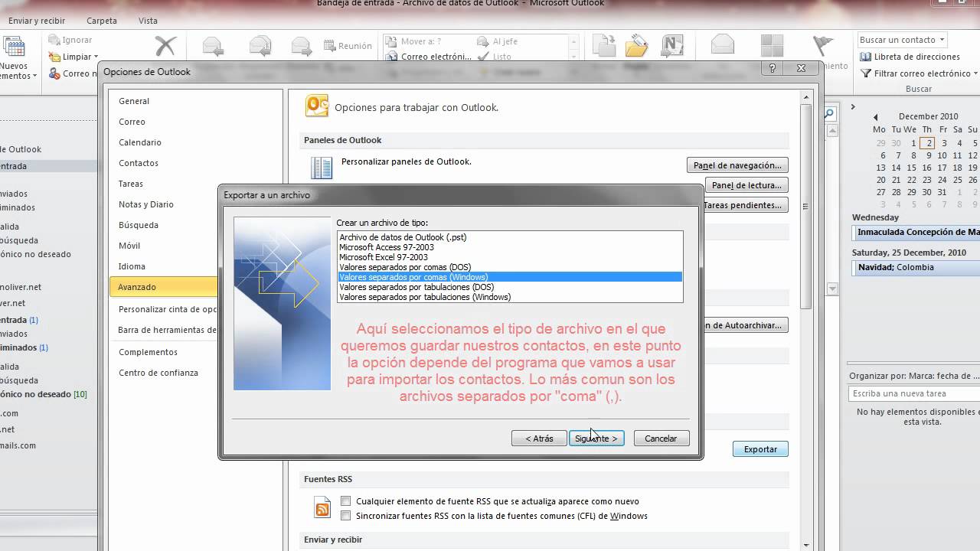Click the Reply ribbon icon

pyautogui.click(x=212, y=47)
